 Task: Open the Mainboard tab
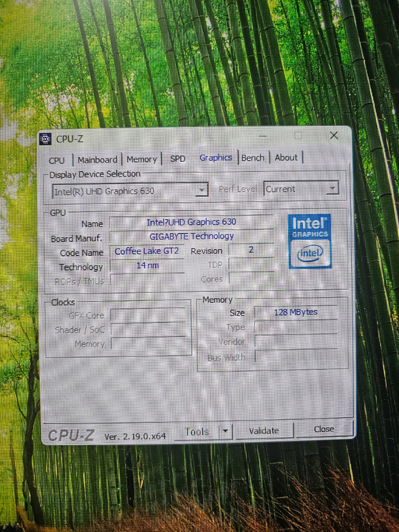coord(97,160)
